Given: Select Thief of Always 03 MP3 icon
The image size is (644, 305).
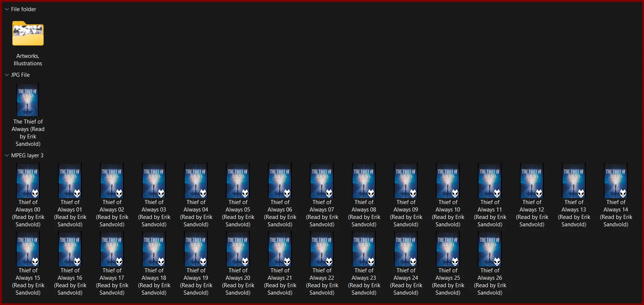Looking at the screenshot, I should 154,181.
